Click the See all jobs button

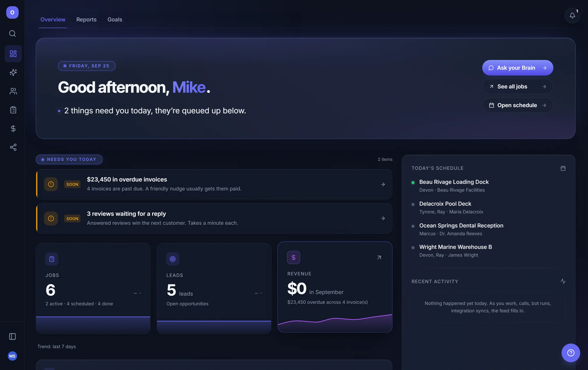[x=517, y=86]
